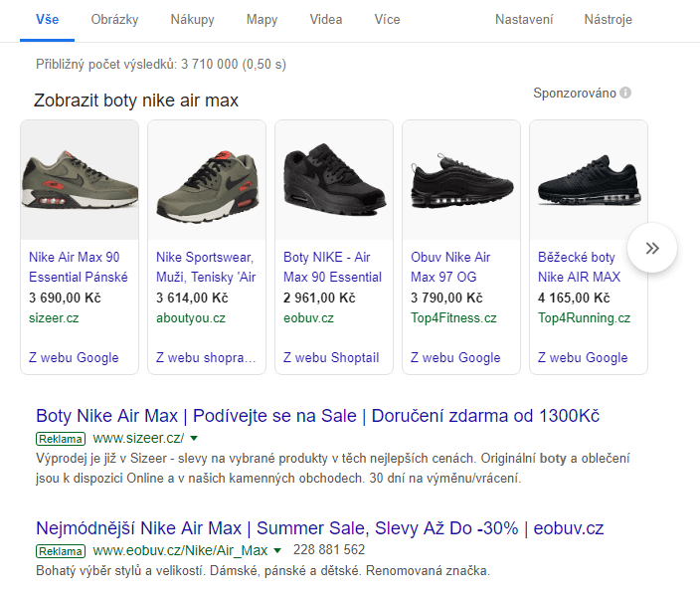Screen dimensions: 700x599
Task: Open the Více search menu
Action: tap(387, 20)
